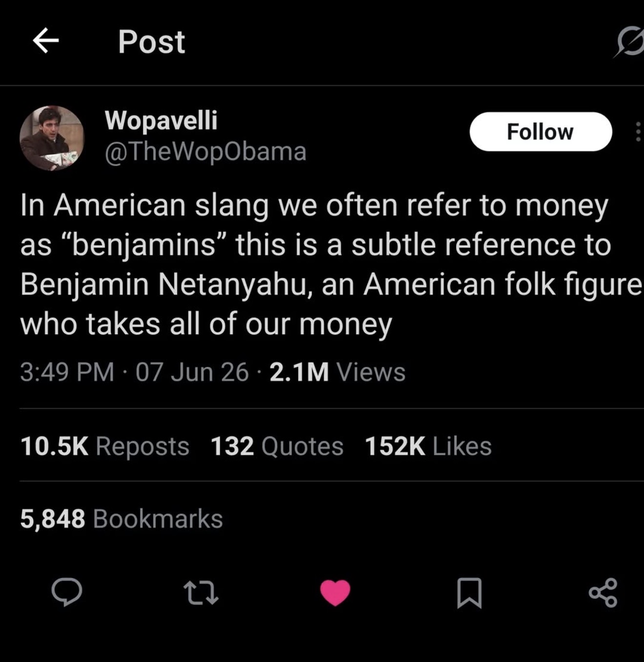Open Wopavelli's profile picture
Viewport: 644px width, 662px height.
[x=52, y=138]
